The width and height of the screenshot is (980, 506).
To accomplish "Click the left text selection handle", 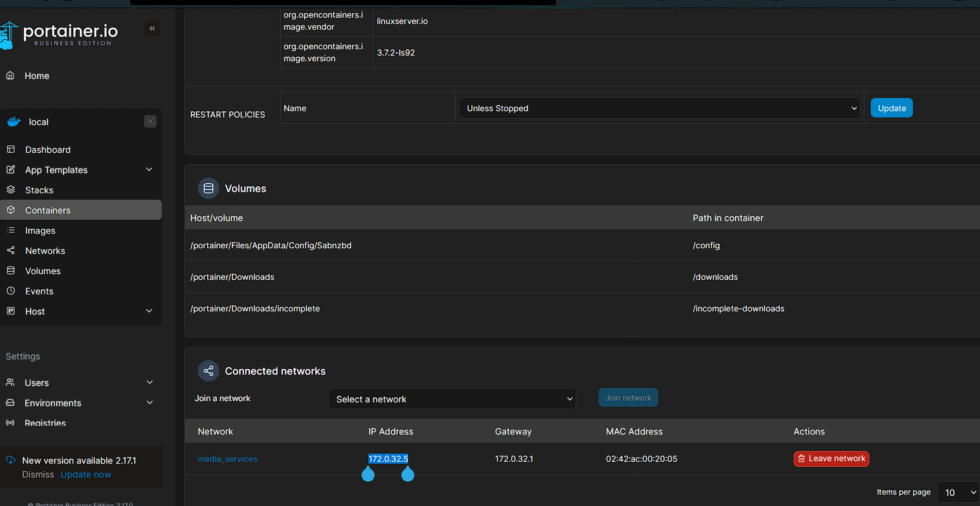I will (368, 473).
